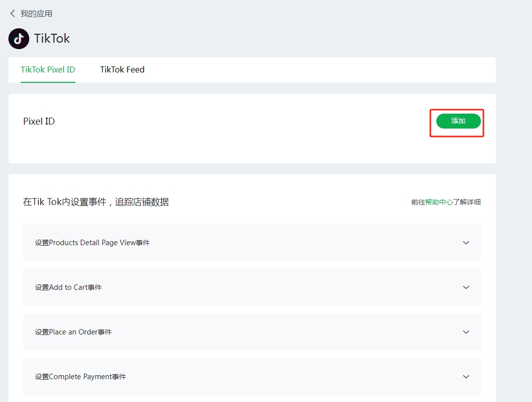Screen dimensions: 532x402
Task: Click 设置Place an Order事件 row text
Action: (73, 332)
